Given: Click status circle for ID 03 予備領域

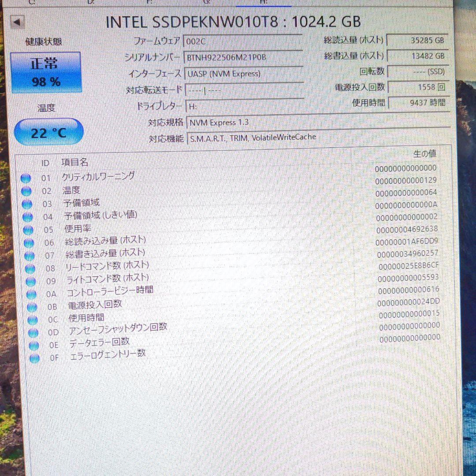Looking at the screenshot, I should (27, 205).
